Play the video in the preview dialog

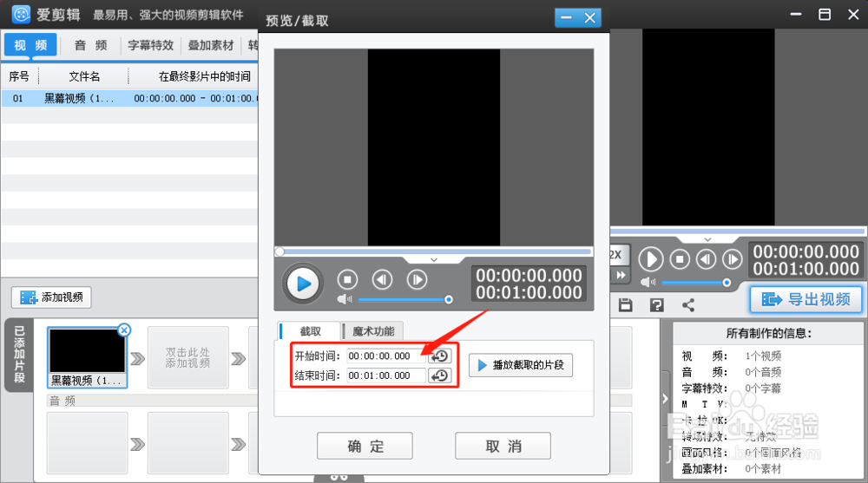pos(302,284)
